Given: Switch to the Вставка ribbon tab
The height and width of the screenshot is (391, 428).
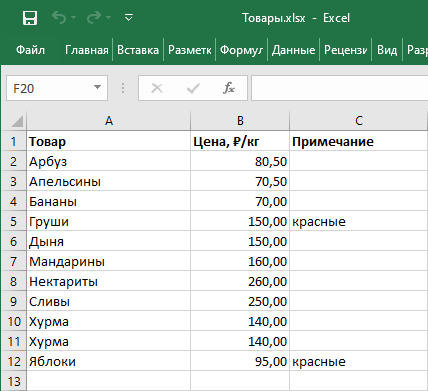Looking at the screenshot, I should point(138,50).
